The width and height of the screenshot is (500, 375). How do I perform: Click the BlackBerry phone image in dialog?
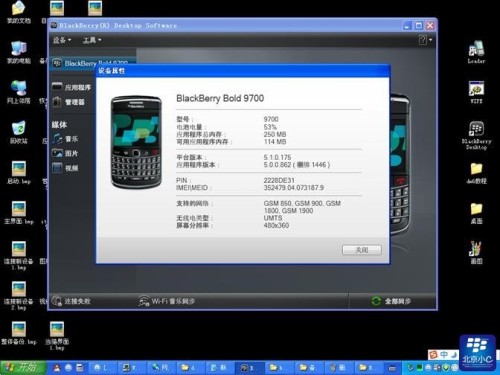click(x=136, y=143)
